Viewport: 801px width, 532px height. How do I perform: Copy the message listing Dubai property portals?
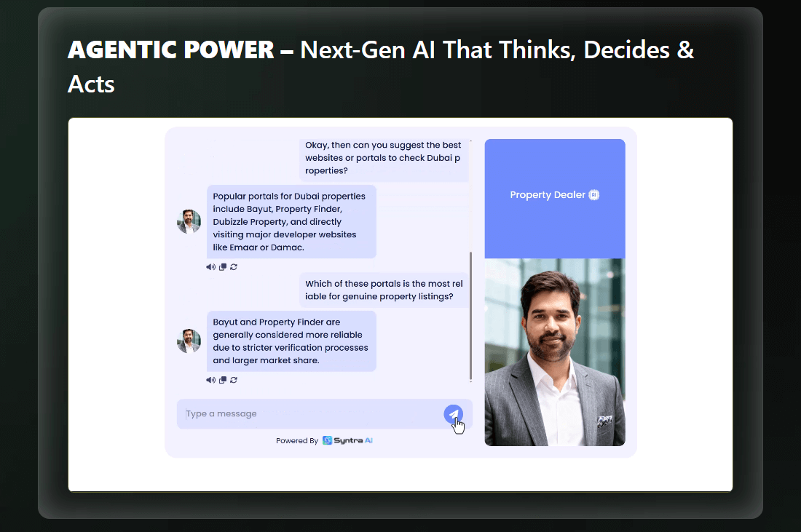tap(222, 267)
